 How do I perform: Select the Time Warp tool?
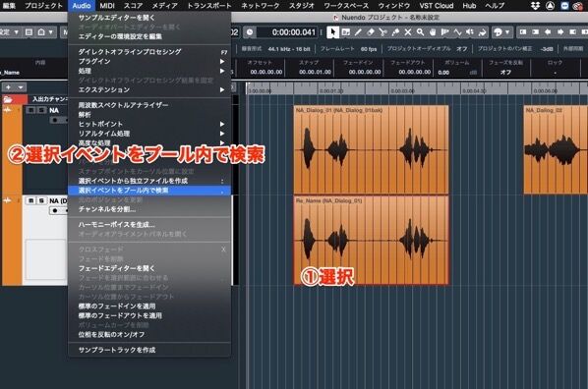pos(444,32)
